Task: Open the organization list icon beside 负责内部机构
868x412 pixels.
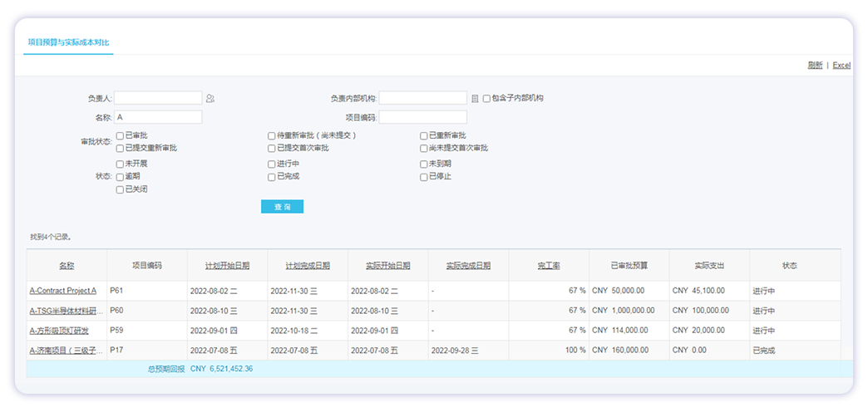Action: [x=475, y=99]
